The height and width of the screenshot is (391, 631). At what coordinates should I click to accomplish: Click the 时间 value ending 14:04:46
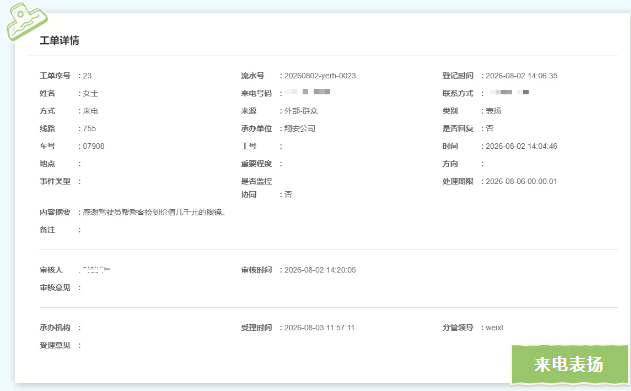pos(521,146)
